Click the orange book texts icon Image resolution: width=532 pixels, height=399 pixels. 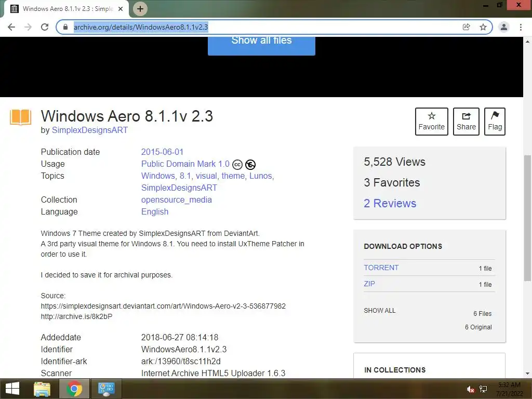click(21, 117)
